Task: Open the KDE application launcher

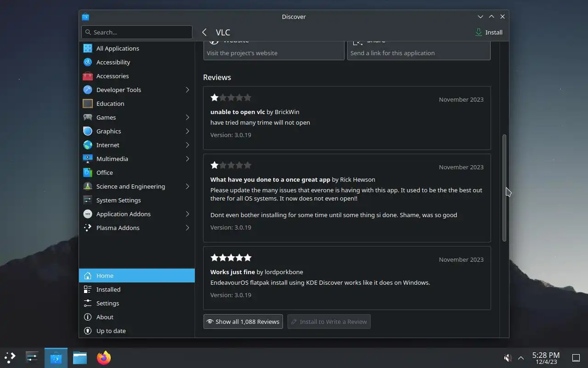Action: pyautogui.click(x=10, y=357)
